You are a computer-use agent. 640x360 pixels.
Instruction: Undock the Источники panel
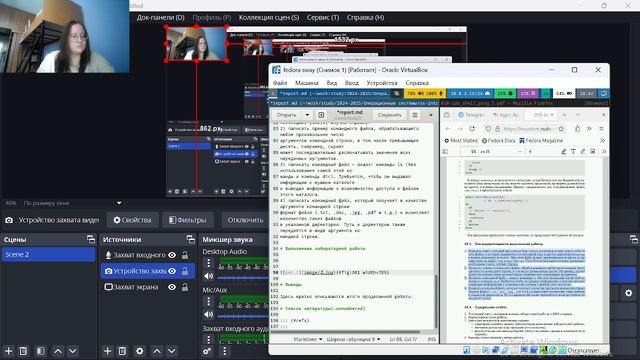[x=190, y=239]
